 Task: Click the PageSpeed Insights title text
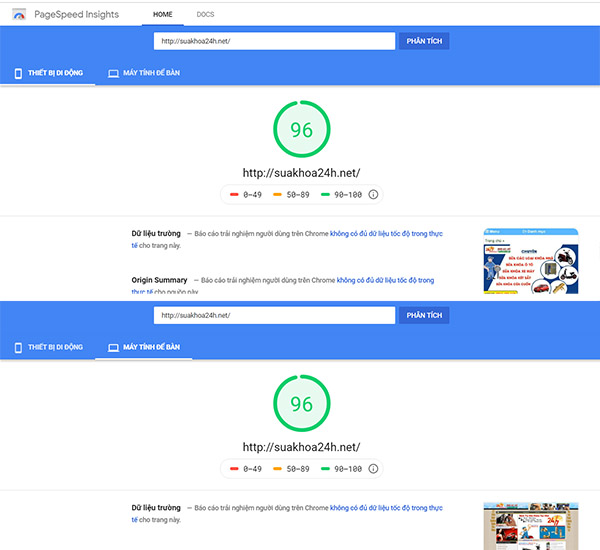tap(77, 15)
